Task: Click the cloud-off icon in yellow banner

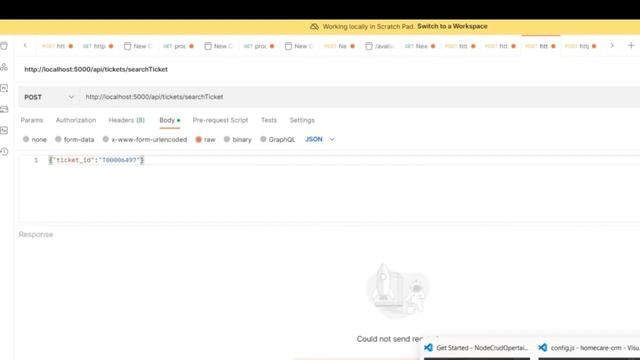Action: coord(314,27)
